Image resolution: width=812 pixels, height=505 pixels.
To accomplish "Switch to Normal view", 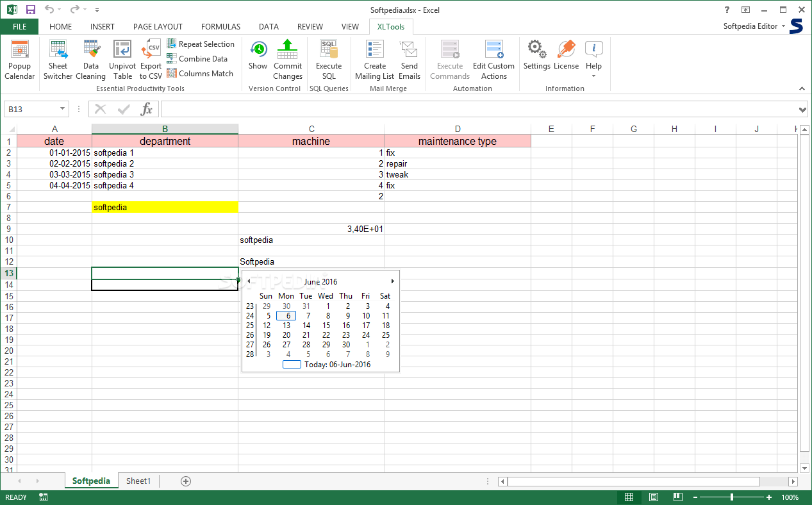I will click(x=629, y=497).
